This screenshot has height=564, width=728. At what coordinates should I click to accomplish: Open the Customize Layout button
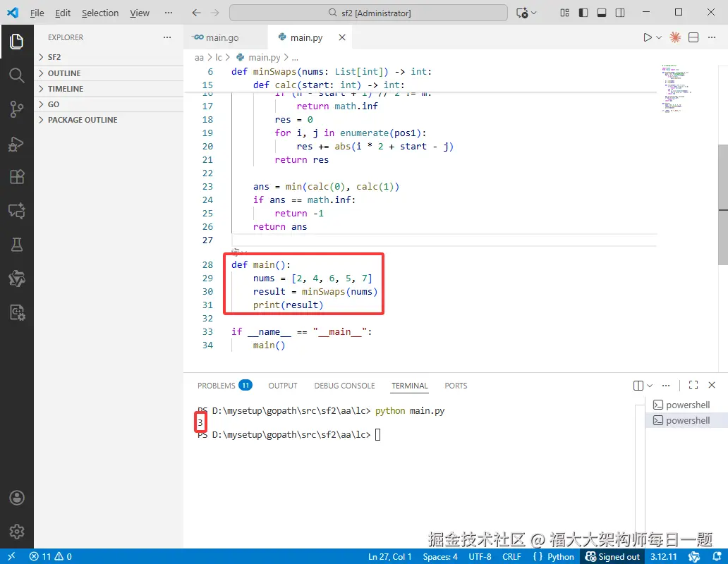pyautogui.click(x=564, y=13)
